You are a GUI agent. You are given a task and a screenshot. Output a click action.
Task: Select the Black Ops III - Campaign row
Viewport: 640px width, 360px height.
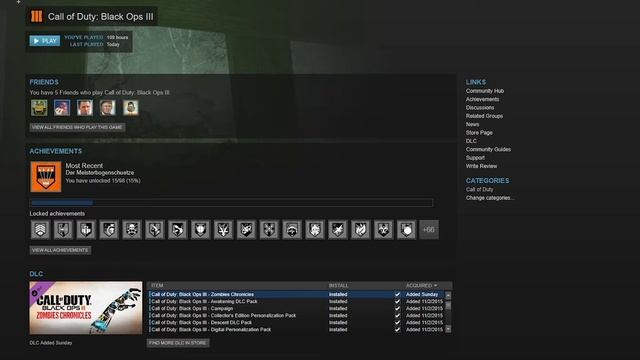tap(296, 309)
